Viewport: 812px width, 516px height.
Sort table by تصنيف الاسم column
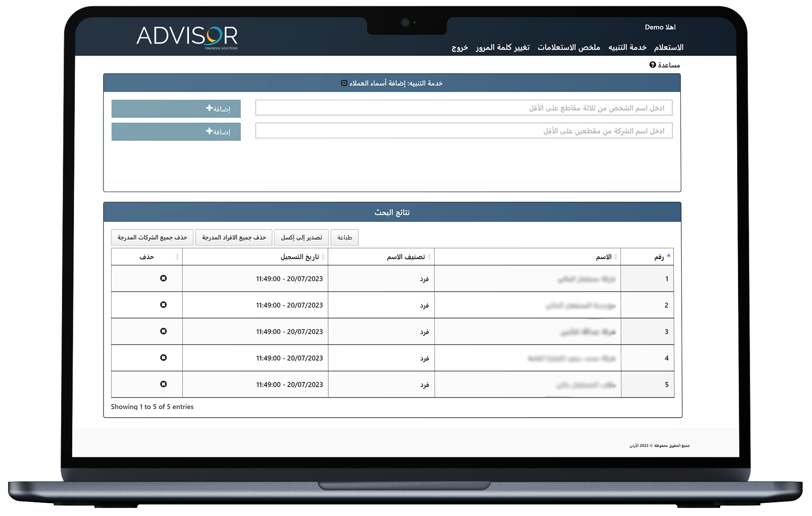381,257
